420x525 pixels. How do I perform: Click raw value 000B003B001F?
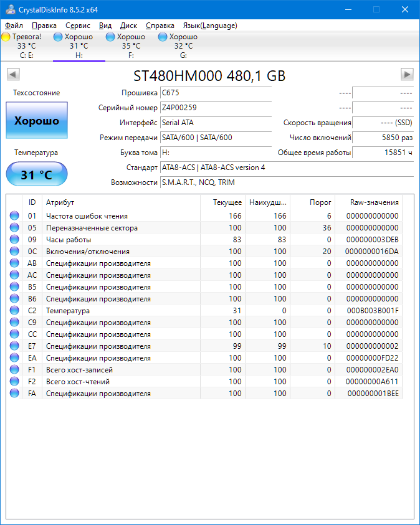(373, 311)
